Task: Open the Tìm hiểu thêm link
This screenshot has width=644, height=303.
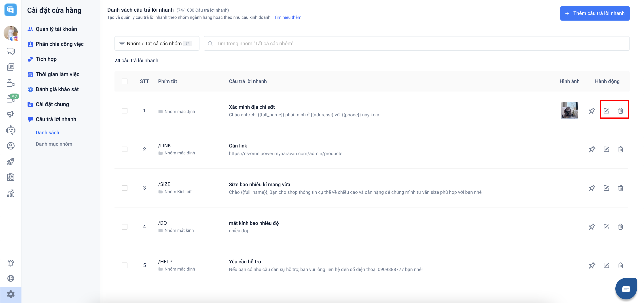Action: click(x=288, y=17)
